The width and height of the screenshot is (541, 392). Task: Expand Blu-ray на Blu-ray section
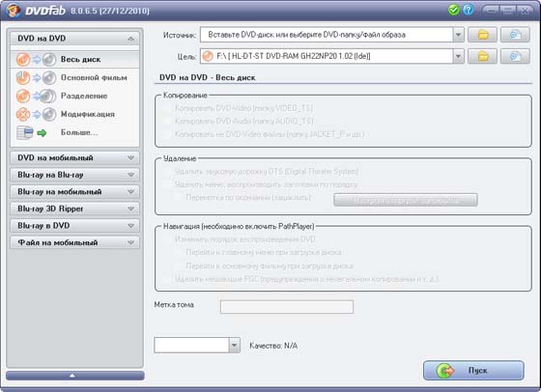[75, 175]
